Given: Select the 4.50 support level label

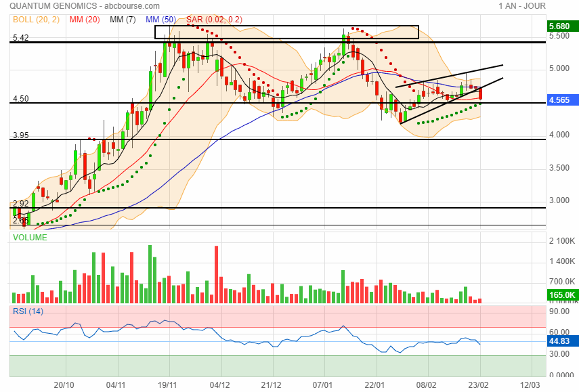Looking at the screenshot, I should (21, 99).
